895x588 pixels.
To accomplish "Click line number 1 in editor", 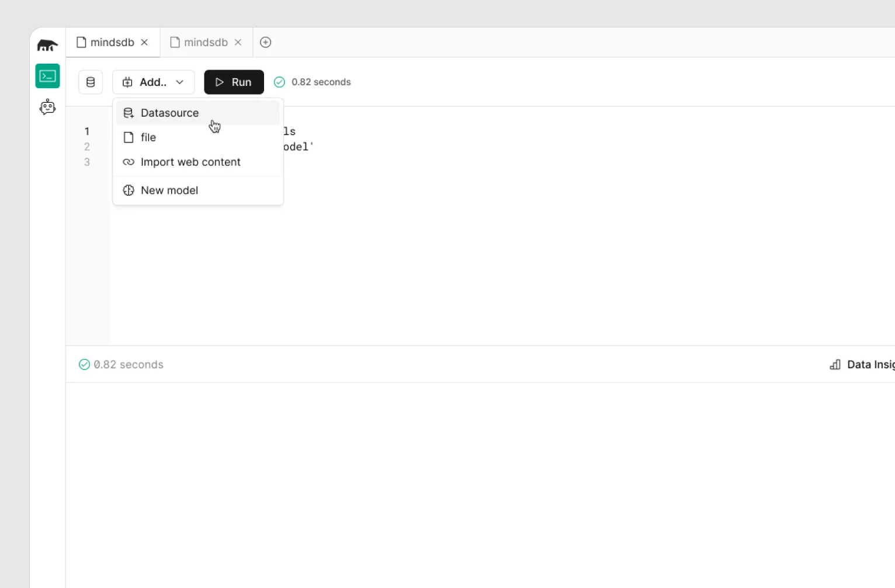I will (87, 131).
